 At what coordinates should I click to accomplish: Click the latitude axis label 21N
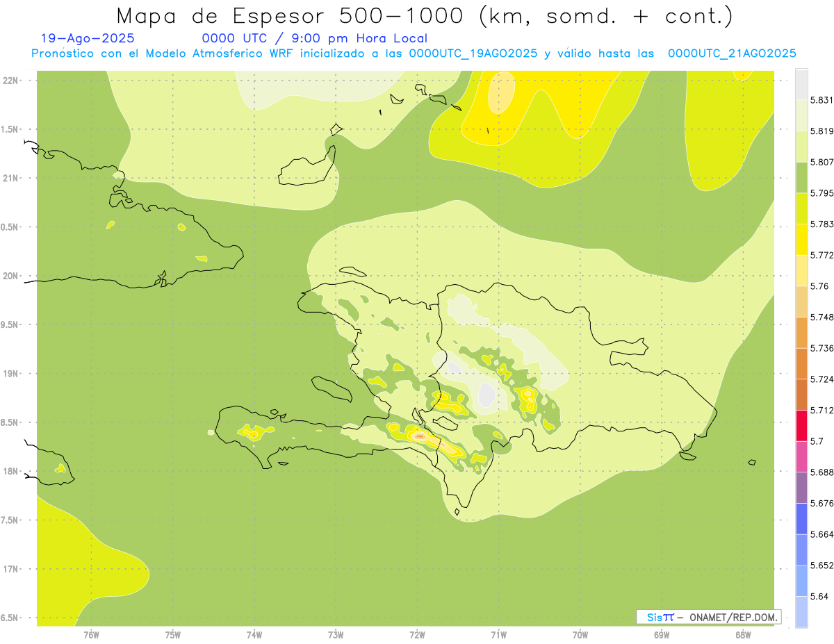tap(10, 178)
